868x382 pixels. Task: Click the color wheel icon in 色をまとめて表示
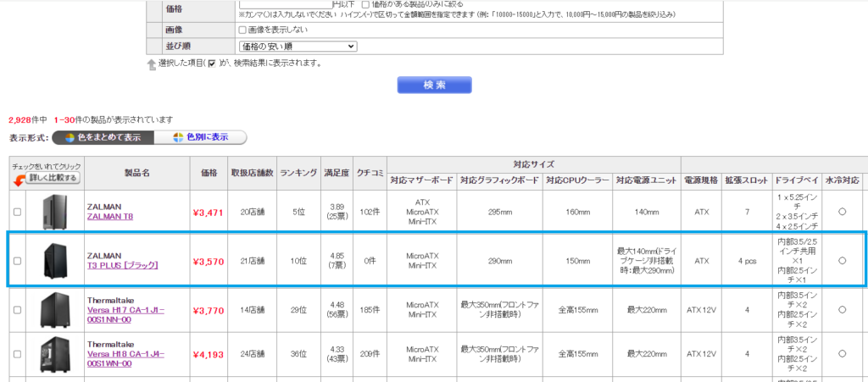pos(70,137)
